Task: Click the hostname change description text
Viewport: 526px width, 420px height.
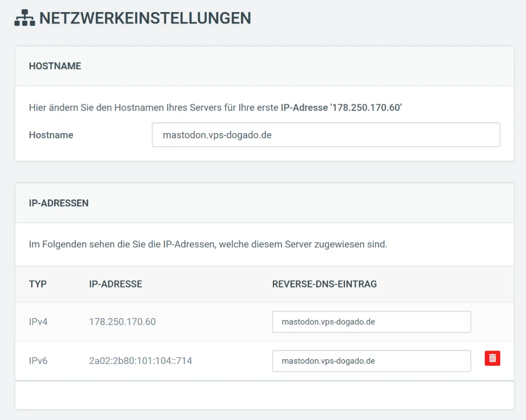Action: click(x=215, y=107)
